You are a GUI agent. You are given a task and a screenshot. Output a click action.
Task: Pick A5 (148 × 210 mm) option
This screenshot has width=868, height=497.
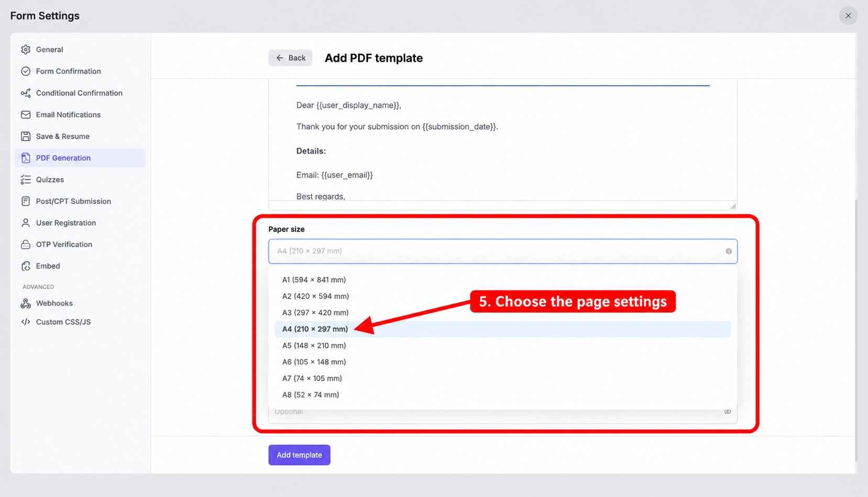[x=503, y=346]
